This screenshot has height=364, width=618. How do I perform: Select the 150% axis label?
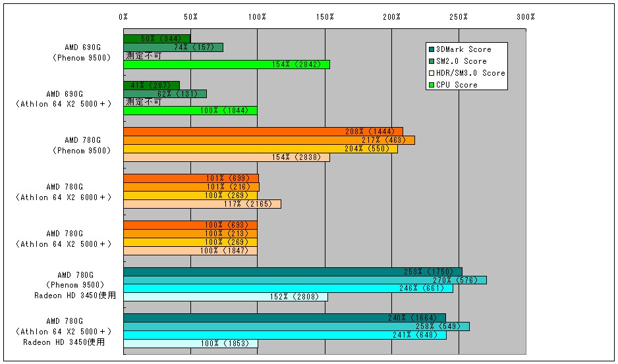pyautogui.click(x=325, y=17)
